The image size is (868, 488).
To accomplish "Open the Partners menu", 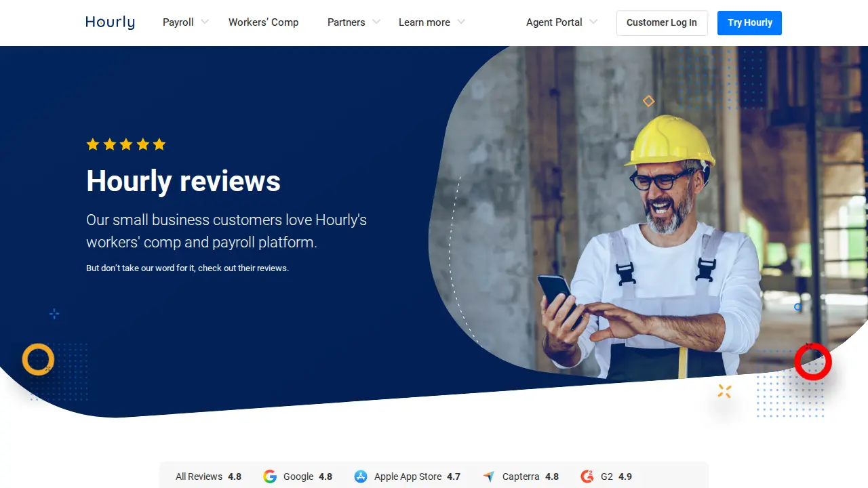I will (x=347, y=22).
